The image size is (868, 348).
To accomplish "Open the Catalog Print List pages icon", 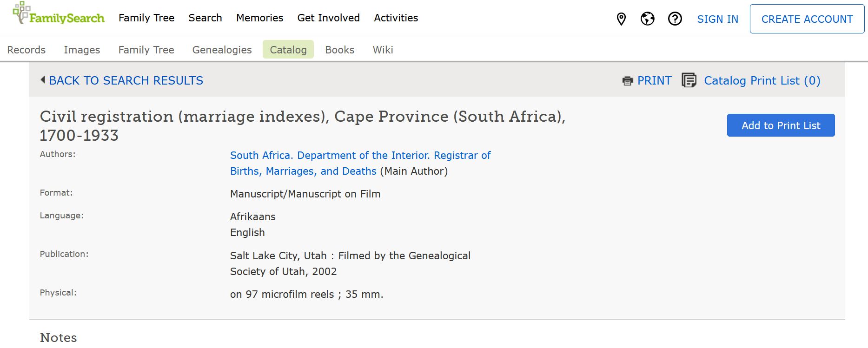I will coord(689,80).
